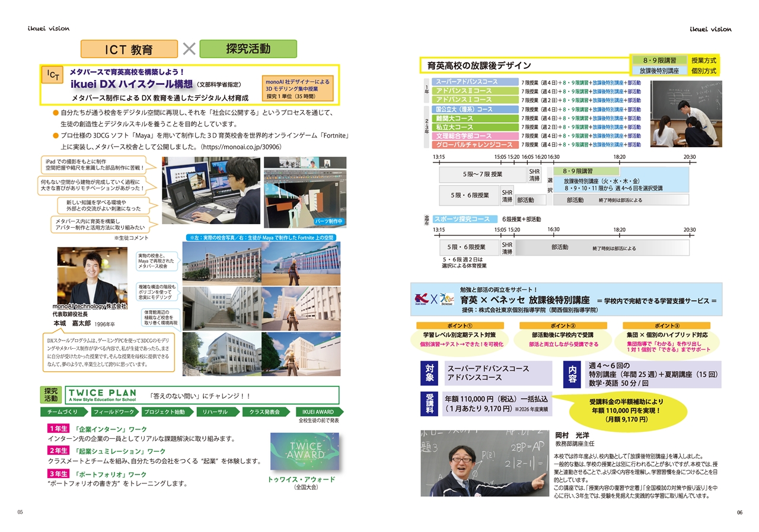Click the 'パーツ制作中' caption label

point(330,221)
